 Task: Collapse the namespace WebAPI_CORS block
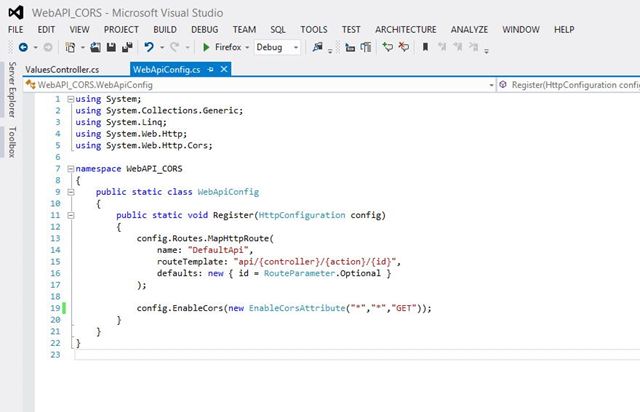[71, 169]
